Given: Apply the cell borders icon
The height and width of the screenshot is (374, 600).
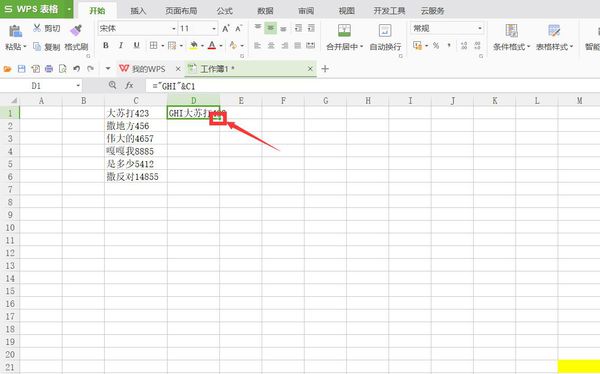Looking at the screenshot, I should [x=153, y=46].
